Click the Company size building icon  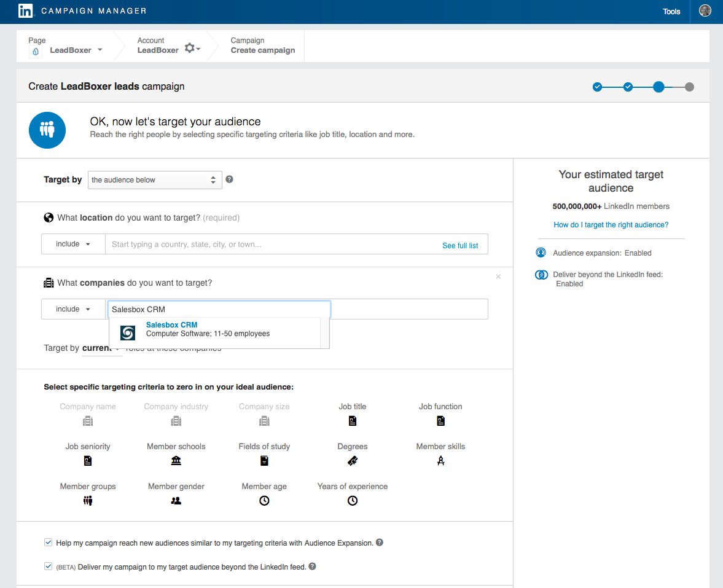264,421
